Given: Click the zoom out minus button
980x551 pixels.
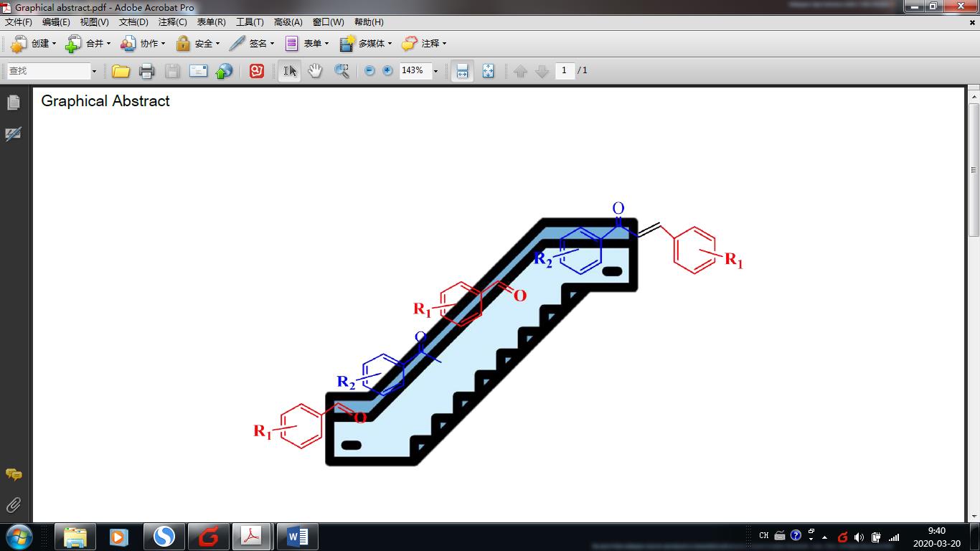Looking at the screenshot, I should click(369, 71).
